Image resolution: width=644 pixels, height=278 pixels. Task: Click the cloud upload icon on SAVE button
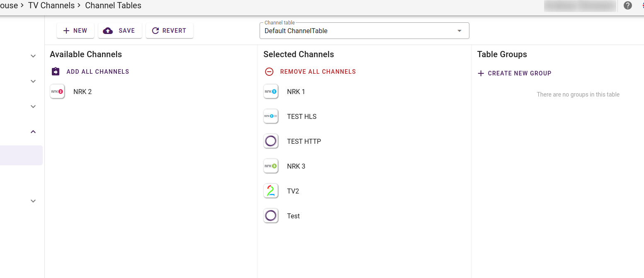108,30
